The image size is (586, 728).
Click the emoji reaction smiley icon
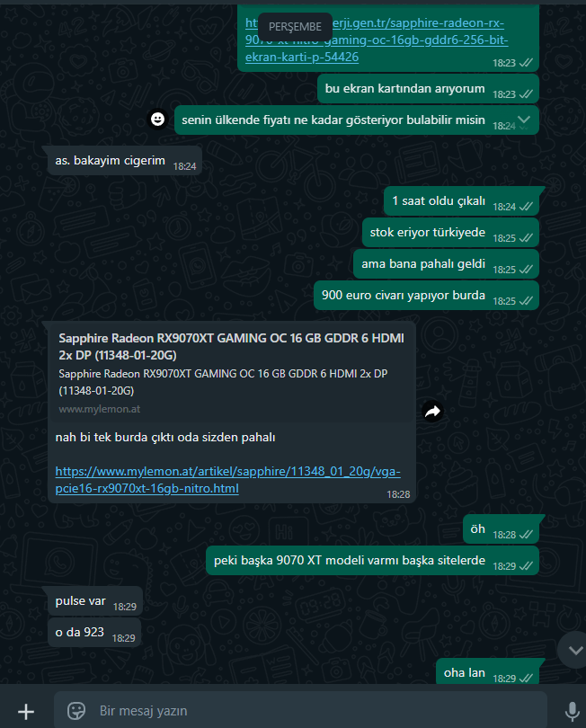[157, 120]
